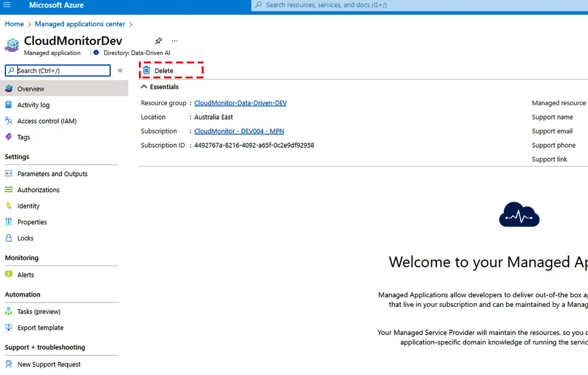Click the Access control people icon

(8, 121)
